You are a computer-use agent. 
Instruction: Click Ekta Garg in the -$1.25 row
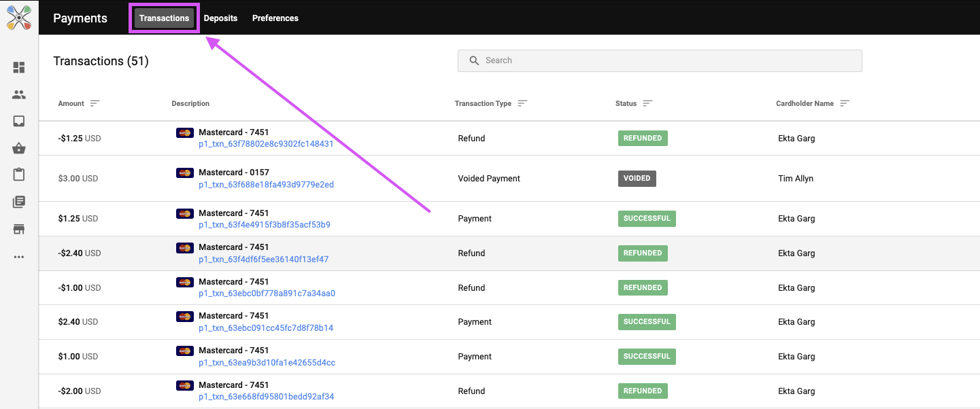(x=796, y=139)
